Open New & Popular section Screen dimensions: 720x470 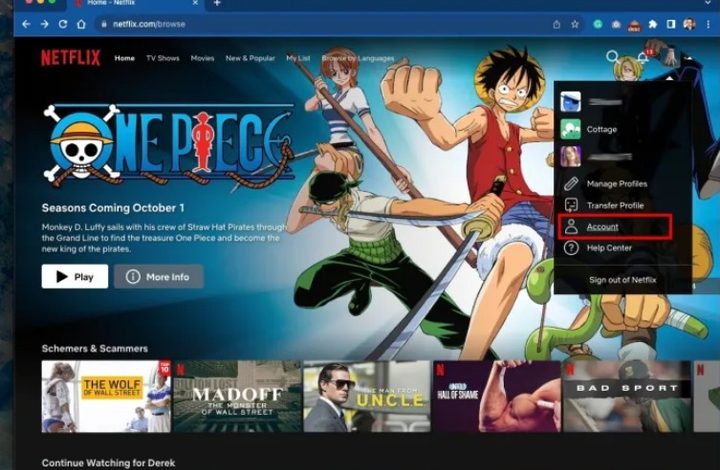tap(250, 58)
